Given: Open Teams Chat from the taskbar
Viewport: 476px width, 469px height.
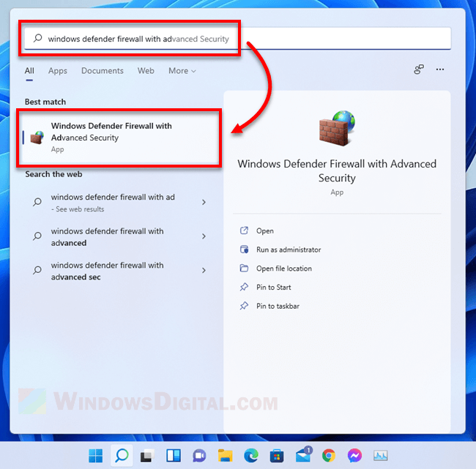Looking at the screenshot, I should 199,456.
